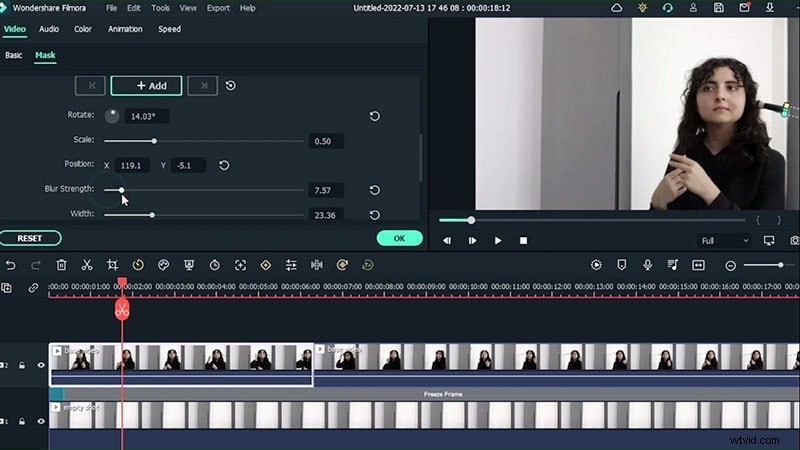This screenshot has width=800, height=450.
Task: Open the account profile icon
Action: point(693,8)
